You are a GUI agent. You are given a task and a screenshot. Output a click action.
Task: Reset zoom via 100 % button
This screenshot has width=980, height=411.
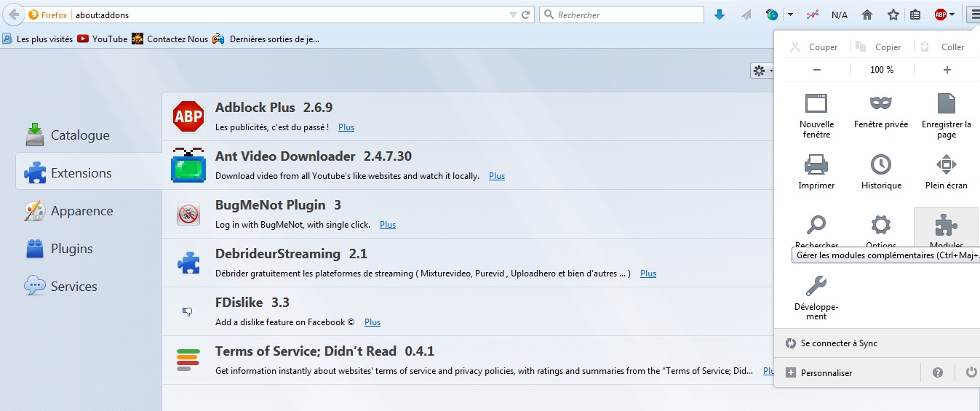pos(882,70)
